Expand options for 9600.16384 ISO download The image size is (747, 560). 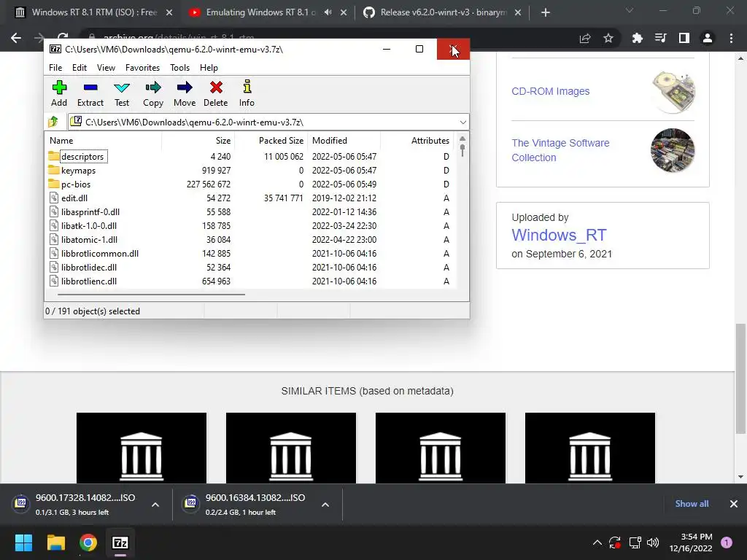pyautogui.click(x=325, y=505)
